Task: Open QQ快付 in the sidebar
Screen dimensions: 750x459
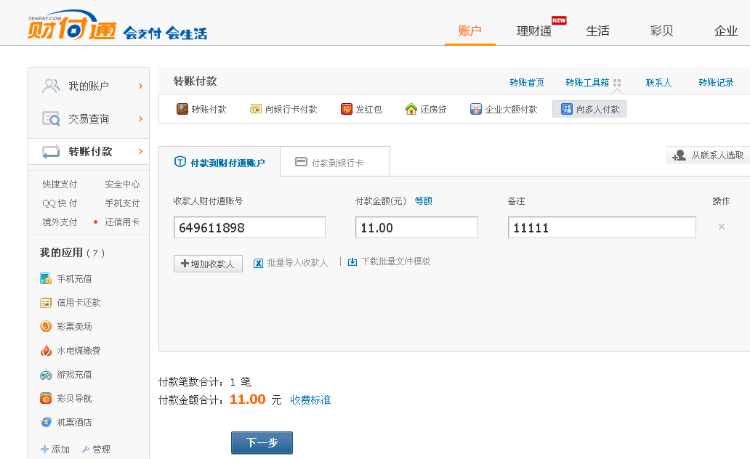Action: (x=60, y=203)
